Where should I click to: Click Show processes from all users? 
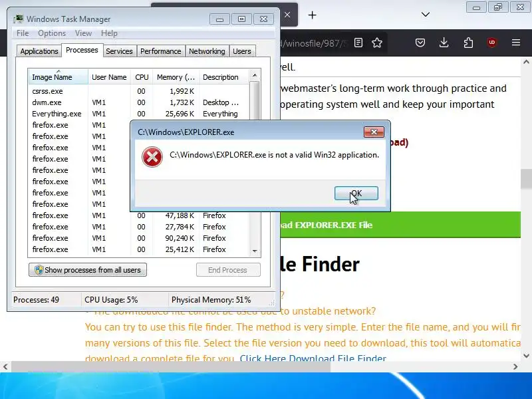tap(88, 270)
